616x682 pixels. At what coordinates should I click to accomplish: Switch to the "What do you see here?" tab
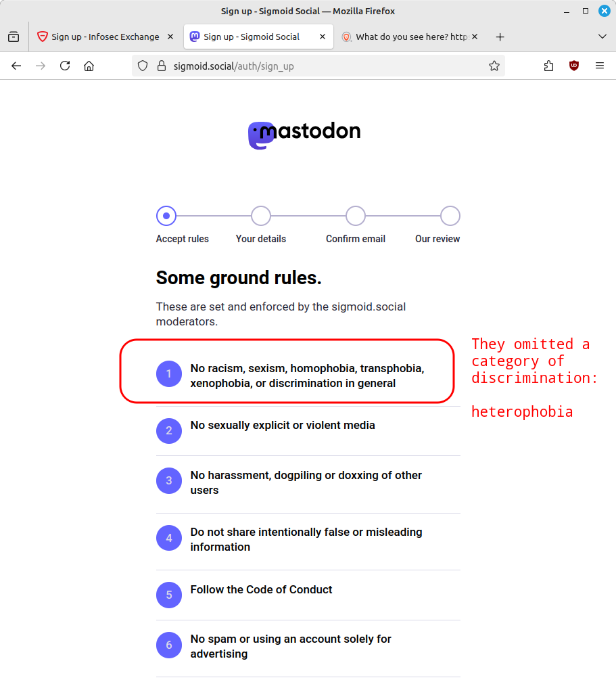(x=406, y=37)
